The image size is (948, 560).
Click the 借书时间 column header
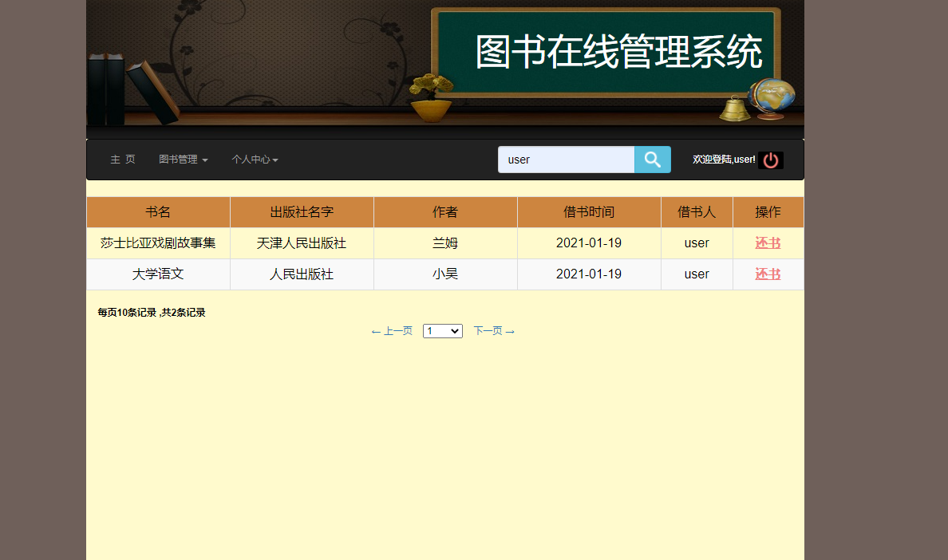[589, 211]
